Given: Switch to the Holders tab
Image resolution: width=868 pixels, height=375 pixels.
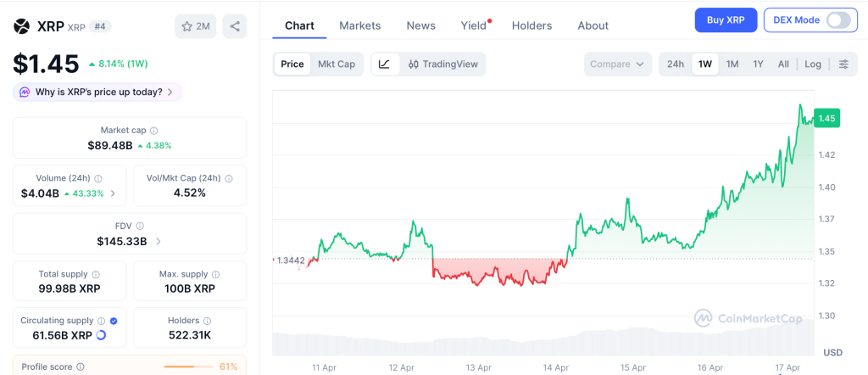Looking at the screenshot, I should pos(531,25).
